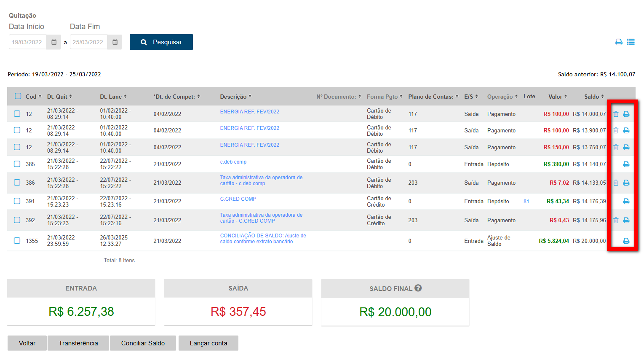Sort by Plano de Contas header
This screenshot has height=358, width=644.
[x=433, y=97]
